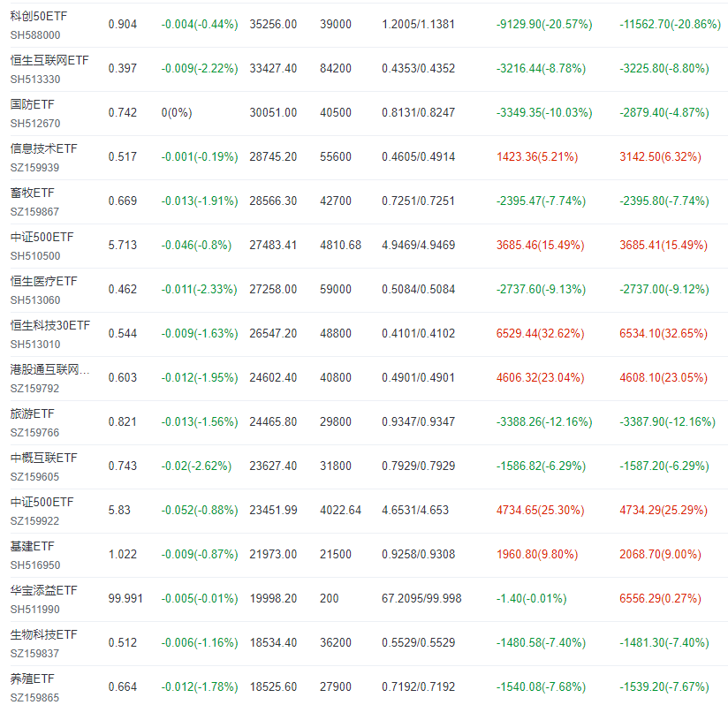Select the code SH513330
The image size is (728, 705).
pos(35,80)
